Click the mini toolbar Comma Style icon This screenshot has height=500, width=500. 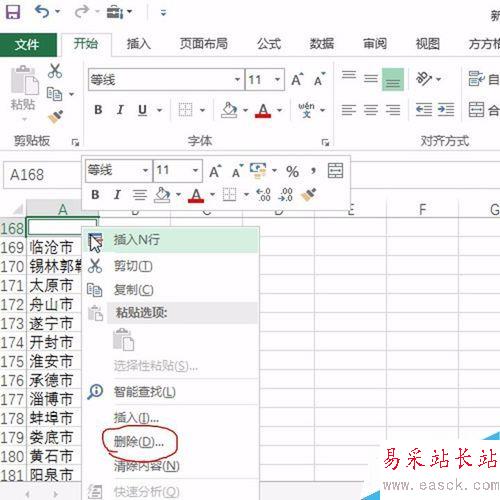(313, 171)
